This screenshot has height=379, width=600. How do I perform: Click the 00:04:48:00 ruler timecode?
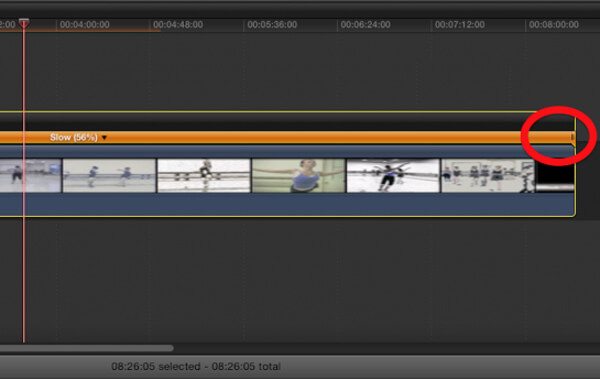[178, 25]
